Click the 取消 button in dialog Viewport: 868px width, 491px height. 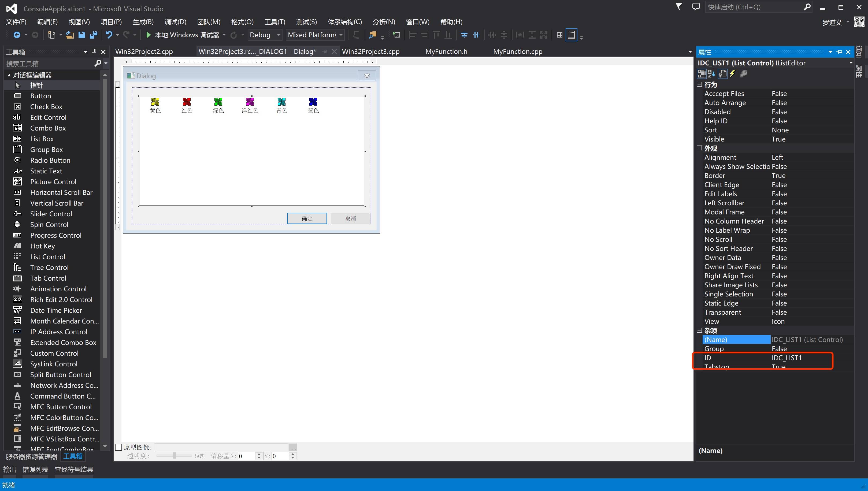coord(350,218)
